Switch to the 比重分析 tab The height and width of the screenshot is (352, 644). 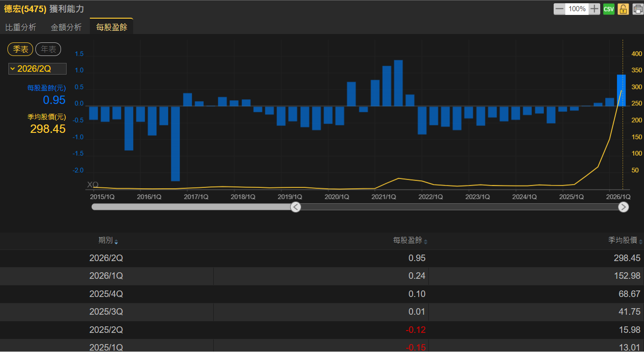(20, 27)
